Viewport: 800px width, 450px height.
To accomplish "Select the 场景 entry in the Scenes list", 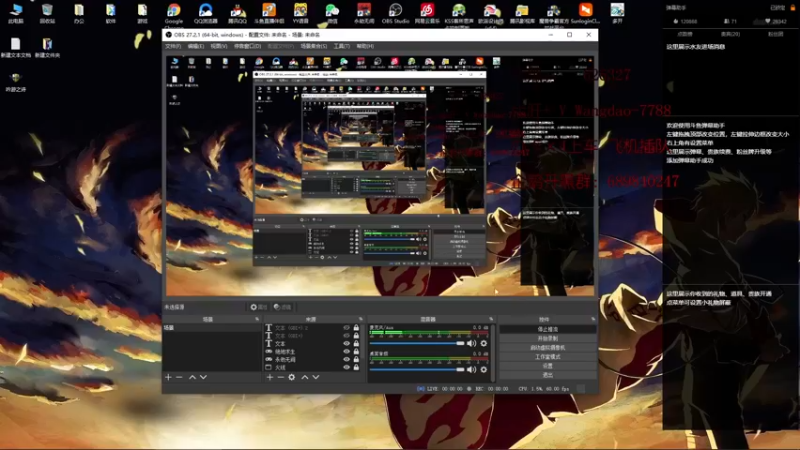I will coord(212,328).
